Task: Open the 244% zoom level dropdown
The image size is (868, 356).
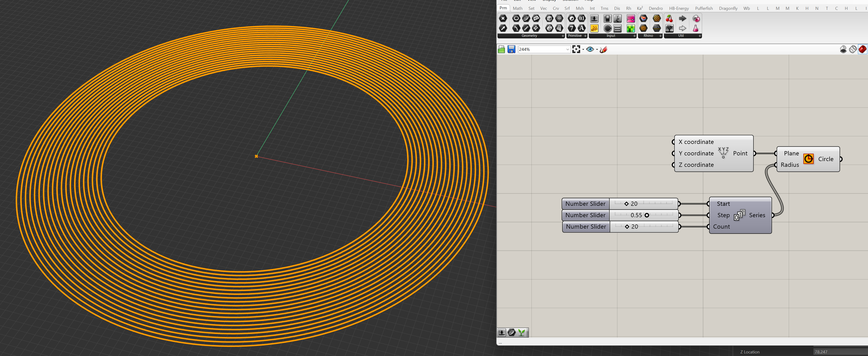Action: (567, 49)
